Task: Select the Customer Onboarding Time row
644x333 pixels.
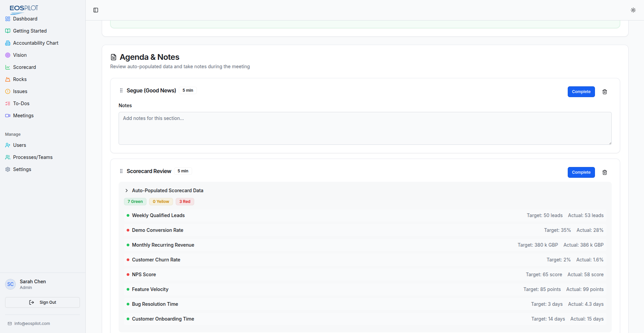Action: click(x=365, y=319)
